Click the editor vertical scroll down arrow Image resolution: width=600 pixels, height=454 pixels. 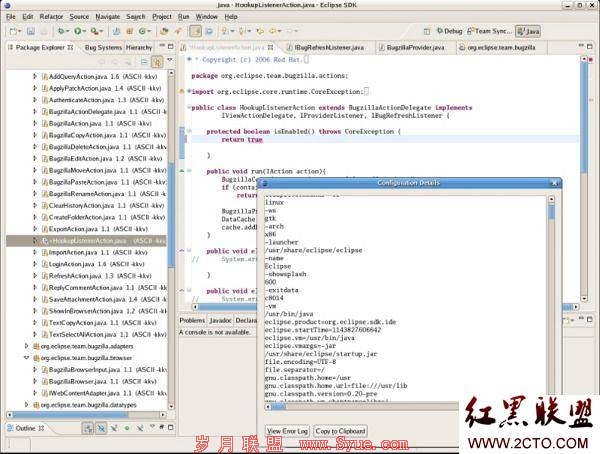tap(584, 299)
